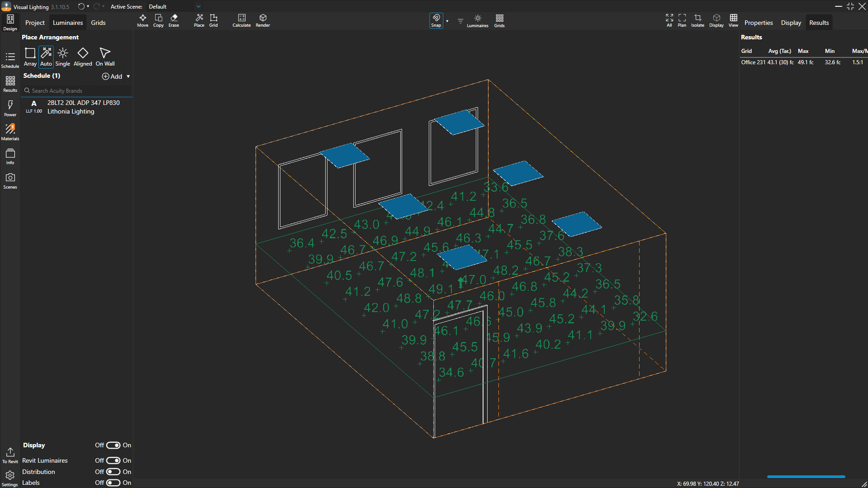
Task: Open the Scenes camera panel
Action: tap(10, 180)
